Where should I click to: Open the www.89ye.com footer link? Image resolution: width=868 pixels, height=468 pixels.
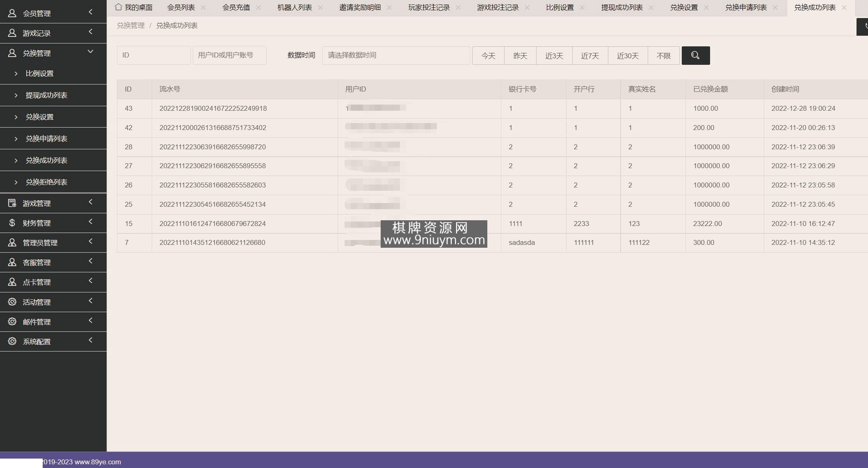click(98, 462)
